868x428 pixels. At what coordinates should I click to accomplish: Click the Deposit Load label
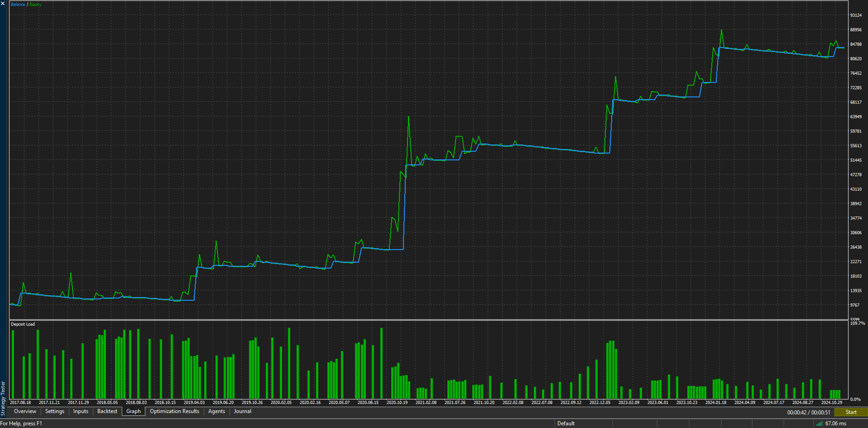click(23, 324)
